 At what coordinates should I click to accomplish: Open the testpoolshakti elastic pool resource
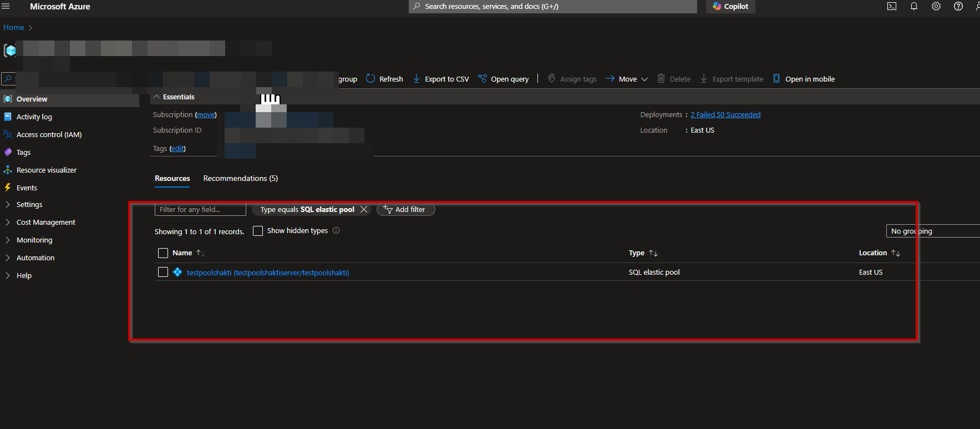(268, 272)
